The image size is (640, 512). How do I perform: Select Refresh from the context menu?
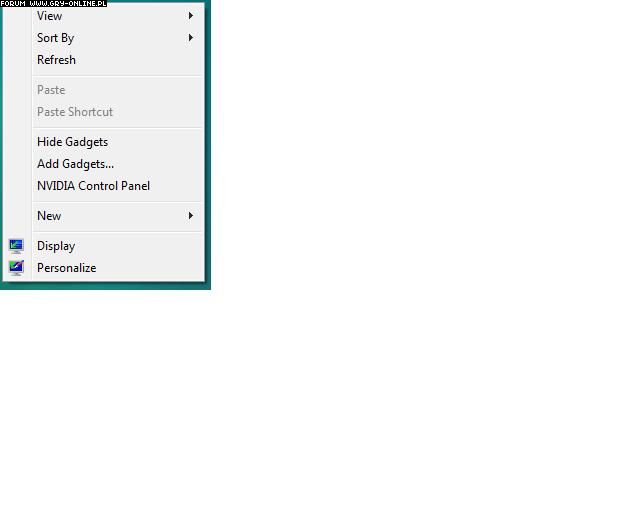click(x=57, y=60)
